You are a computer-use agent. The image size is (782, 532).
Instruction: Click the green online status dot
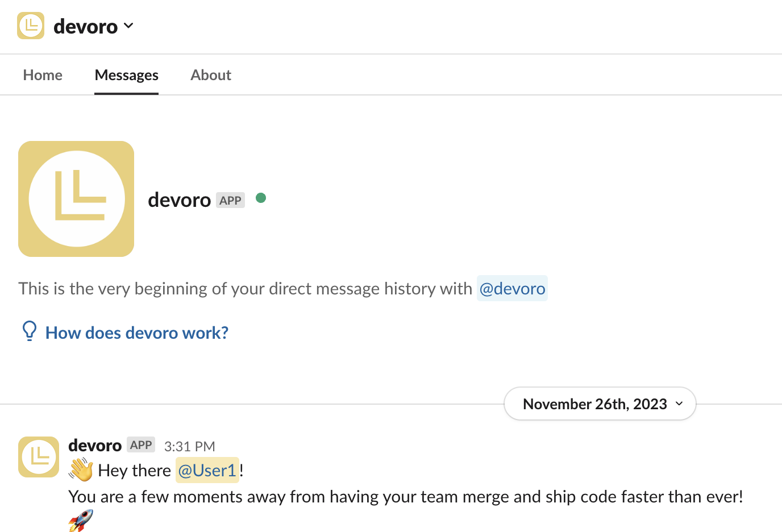coord(261,198)
